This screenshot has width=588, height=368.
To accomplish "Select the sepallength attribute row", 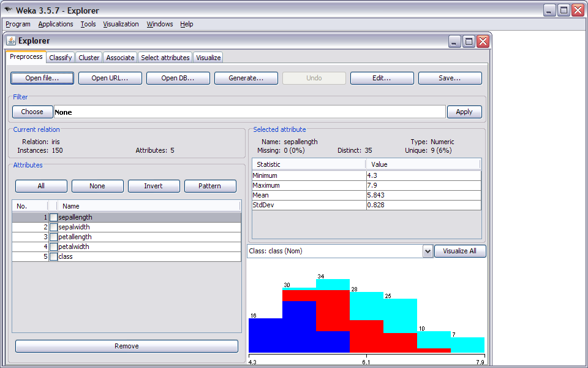I will (127, 217).
